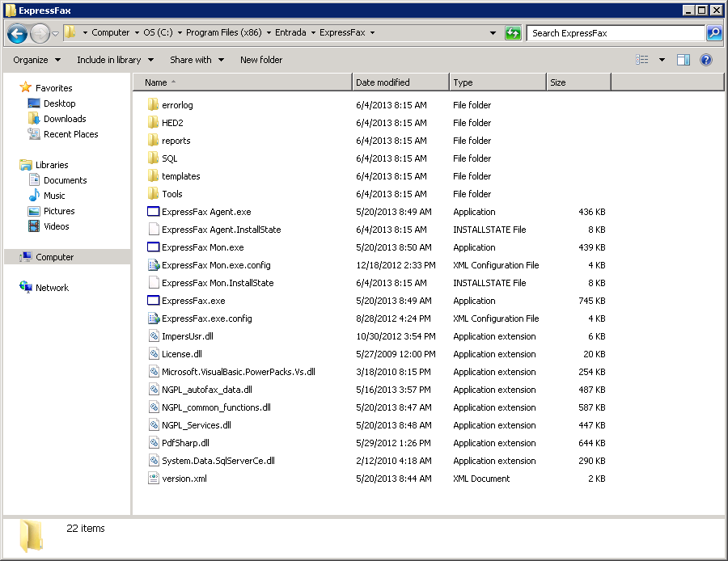Select the HED2 folder icon
This screenshot has width=728, height=561.
(153, 123)
